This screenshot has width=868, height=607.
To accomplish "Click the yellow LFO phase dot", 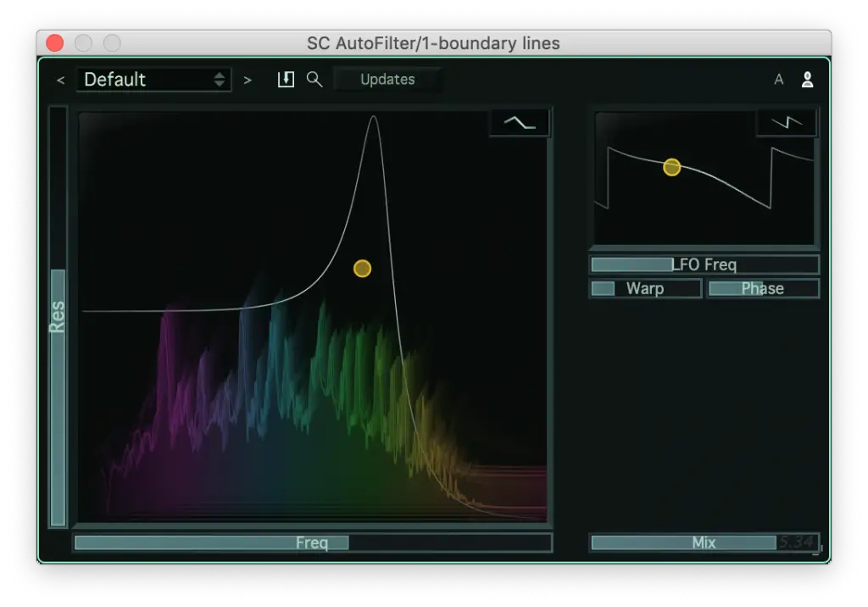I will tap(672, 167).
